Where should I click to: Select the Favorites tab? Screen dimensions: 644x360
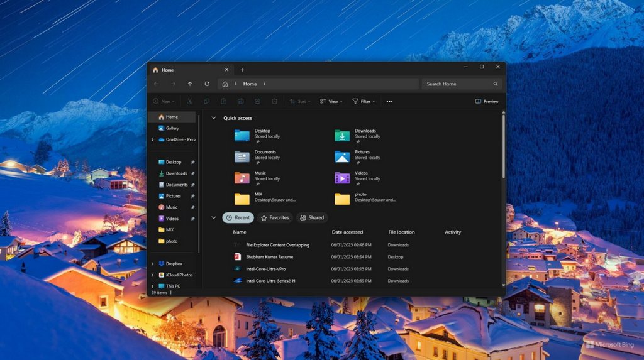pyautogui.click(x=275, y=217)
